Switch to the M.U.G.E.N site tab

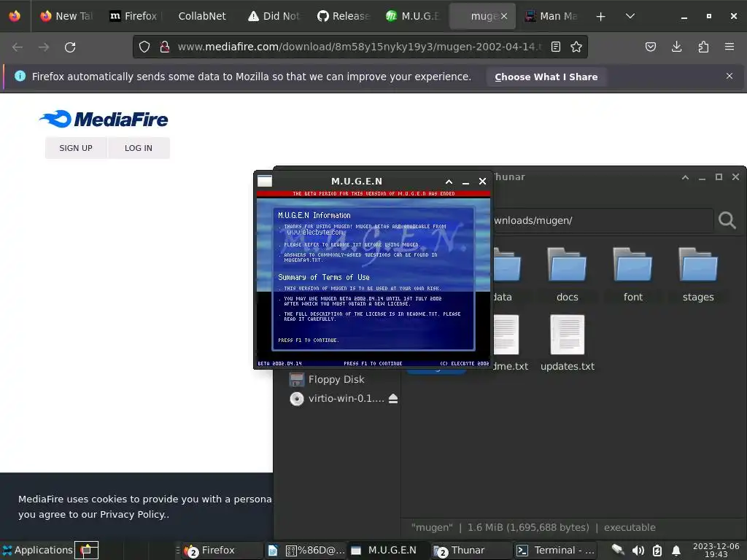coord(413,16)
